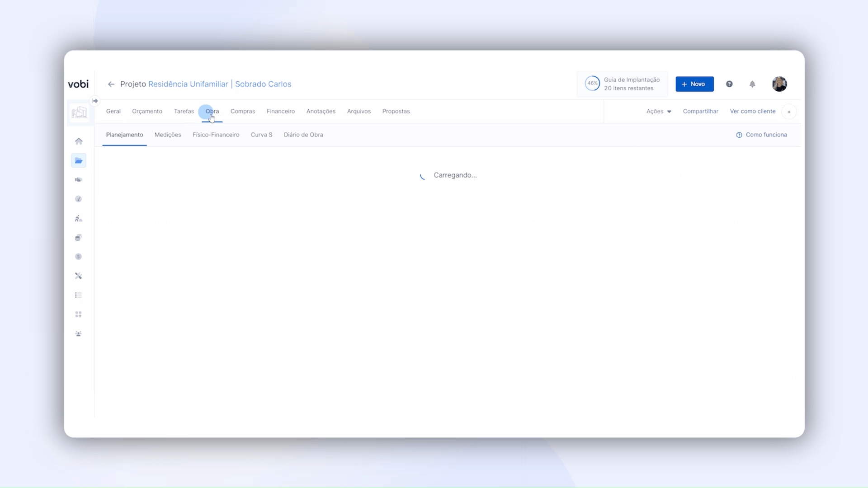
Task: Open Guia de Implantação progress indicator
Action: click(x=623, y=84)
